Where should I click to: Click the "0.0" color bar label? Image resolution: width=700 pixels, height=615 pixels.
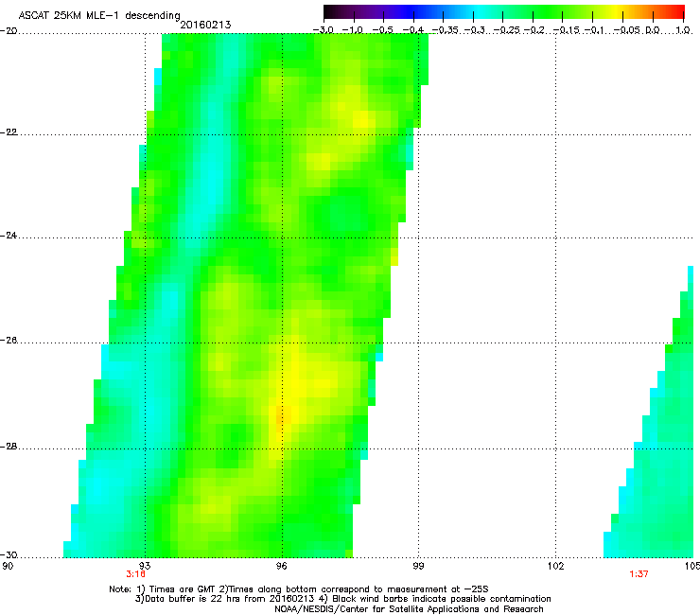pyautogui.click(x=653, y=30)
